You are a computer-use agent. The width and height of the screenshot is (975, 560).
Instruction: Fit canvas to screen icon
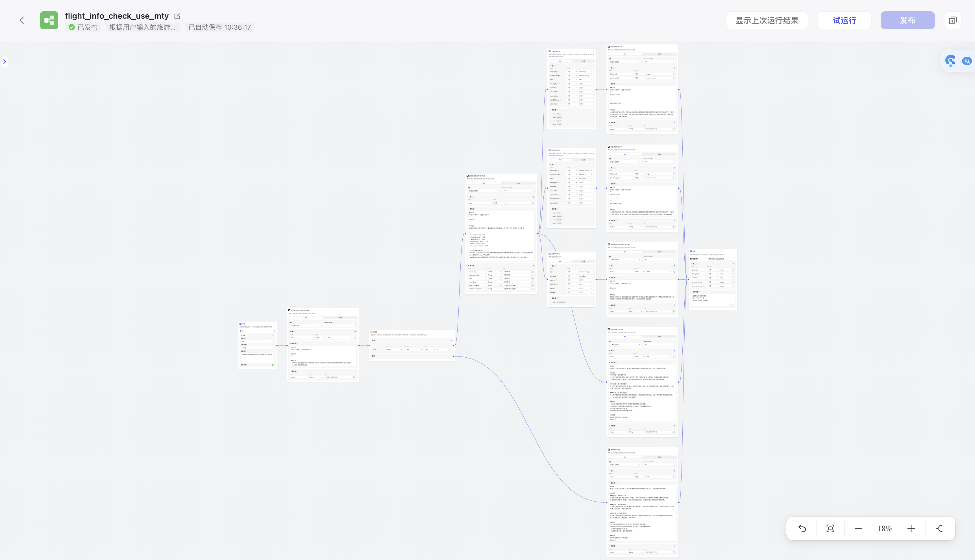coord(830,528)
